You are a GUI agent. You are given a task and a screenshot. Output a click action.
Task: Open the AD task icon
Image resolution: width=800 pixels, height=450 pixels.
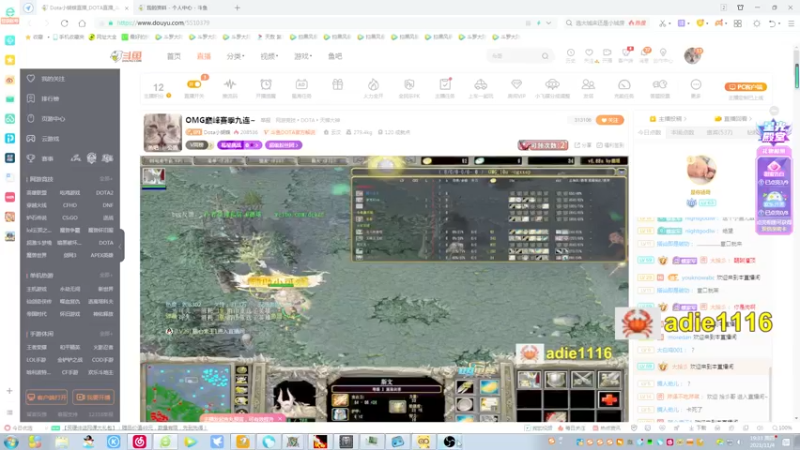(x=302, y=84)
